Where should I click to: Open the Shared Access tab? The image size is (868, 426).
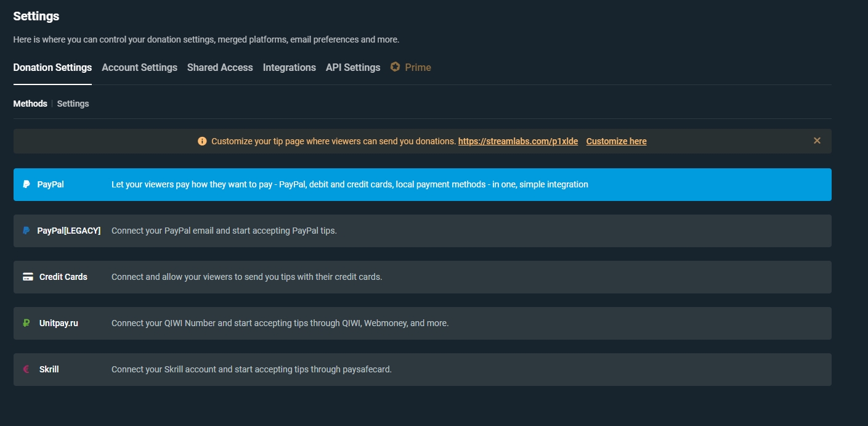click(x=220, y=67)
